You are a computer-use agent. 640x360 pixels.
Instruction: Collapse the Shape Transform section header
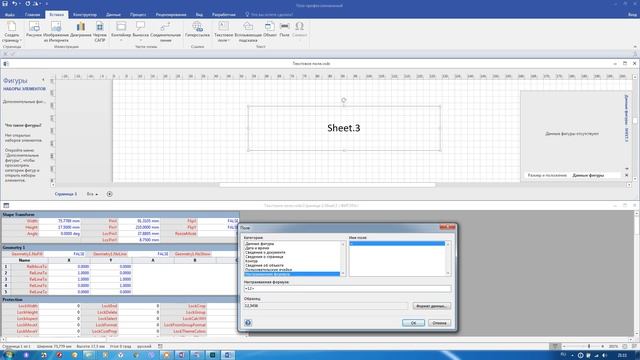pyautogui.click(x=120, y=214)
